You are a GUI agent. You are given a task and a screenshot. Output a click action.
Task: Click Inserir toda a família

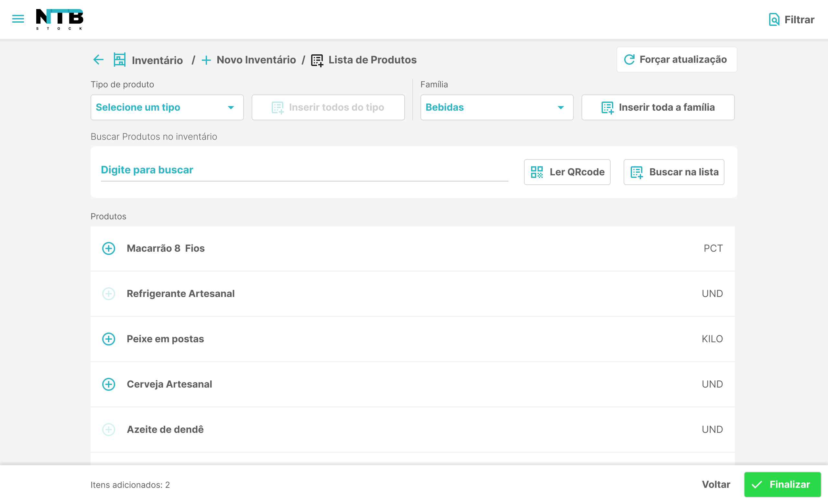tap(658, 107)
